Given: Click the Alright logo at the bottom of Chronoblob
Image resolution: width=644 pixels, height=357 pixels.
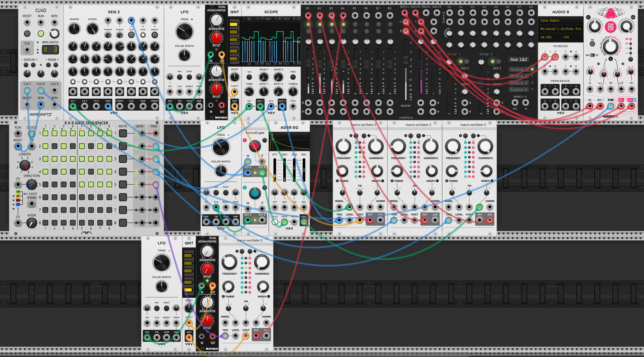Looking at the screenshot, I should [x=610, y=116].
